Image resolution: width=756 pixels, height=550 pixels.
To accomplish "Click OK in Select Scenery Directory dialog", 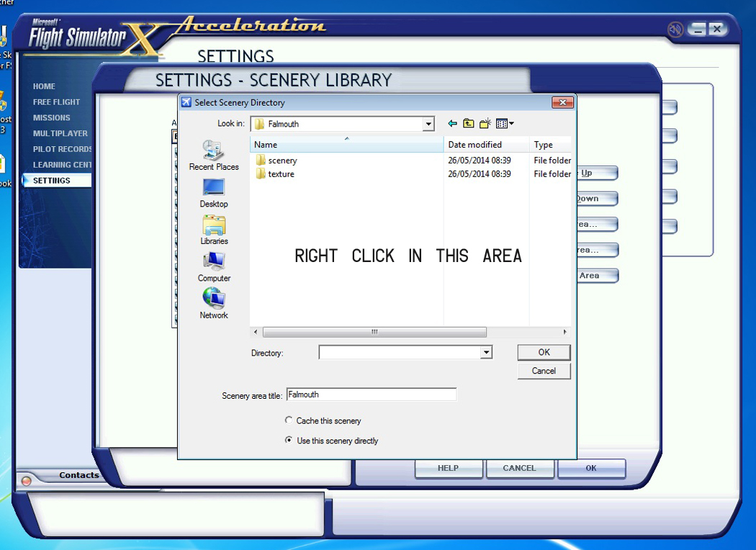I will coord(544,352).
